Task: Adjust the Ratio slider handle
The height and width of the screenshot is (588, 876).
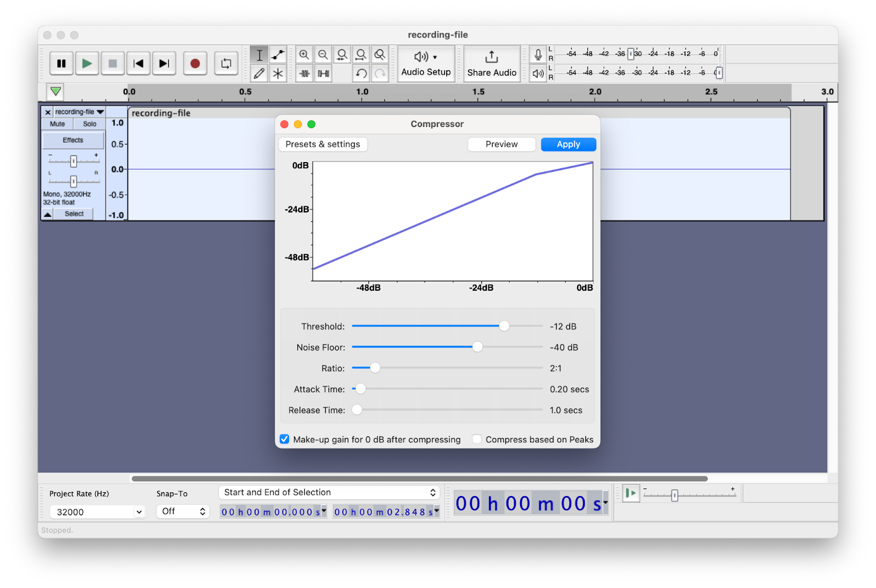Action: (x=375, y=368)
